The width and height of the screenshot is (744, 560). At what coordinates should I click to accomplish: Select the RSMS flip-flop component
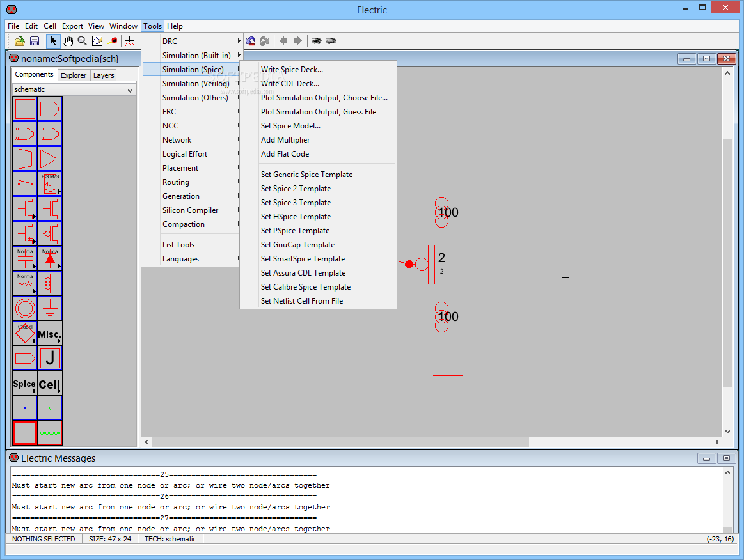(x=50, y=183)
